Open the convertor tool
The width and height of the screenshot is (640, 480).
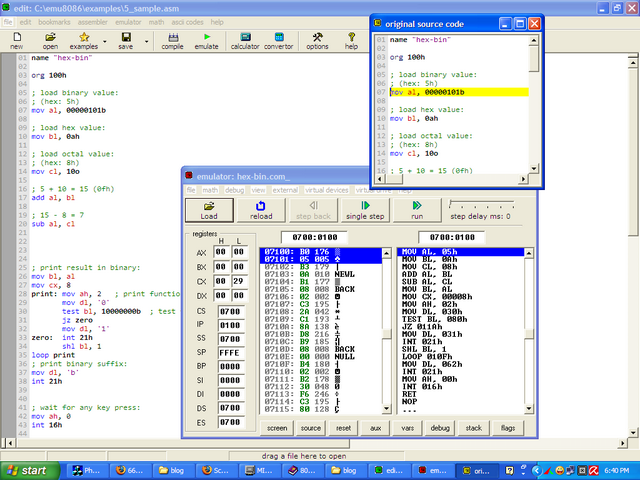tap(279, 41)
